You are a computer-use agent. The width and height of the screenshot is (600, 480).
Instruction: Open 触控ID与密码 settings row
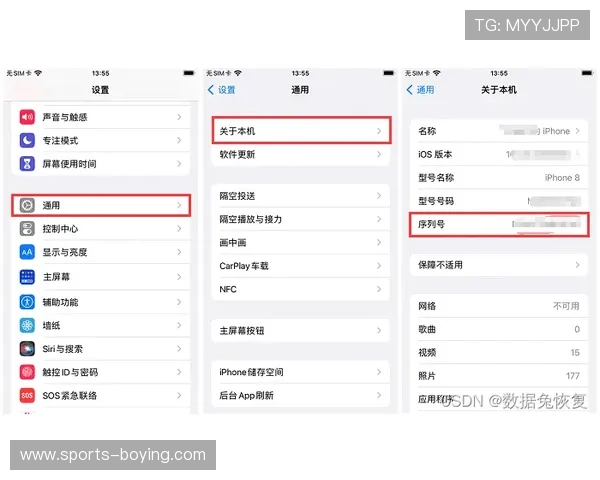(x=101, y=372)
